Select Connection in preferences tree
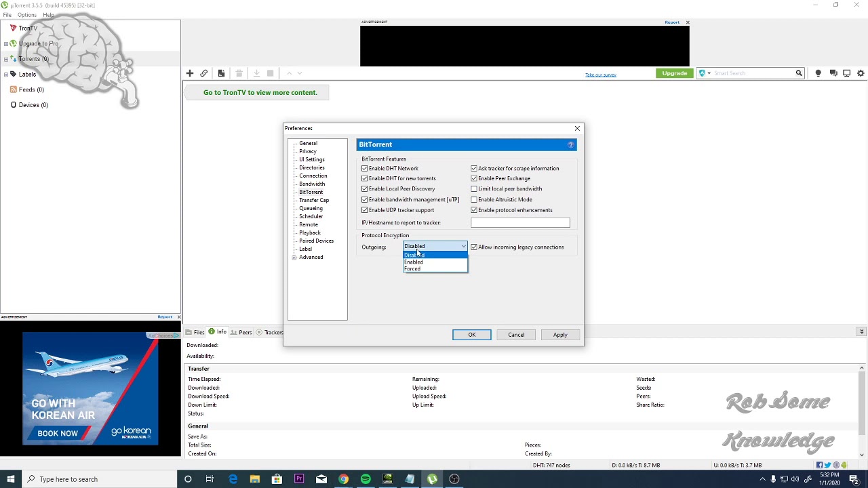The image size is (868, 488). click(x=313, y=176)
